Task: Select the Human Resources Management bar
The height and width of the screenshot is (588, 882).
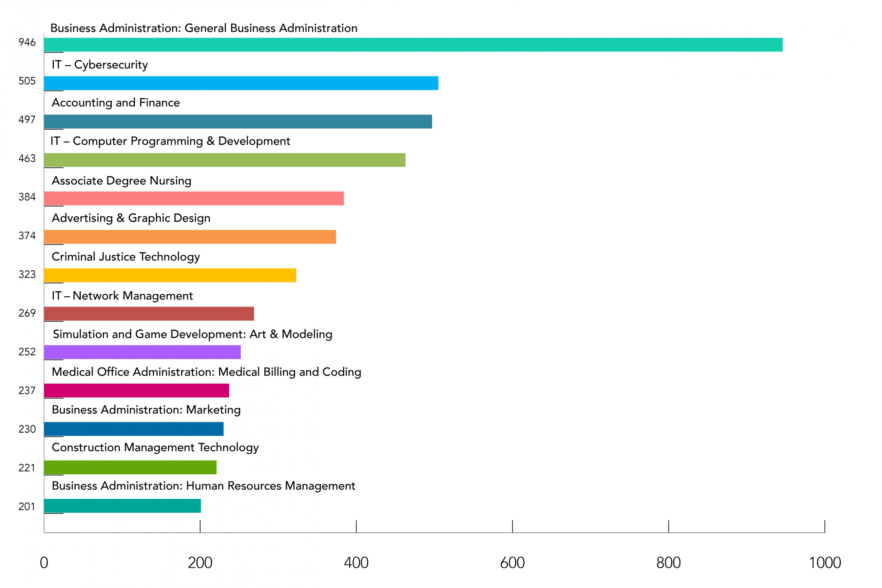Action: pos(122,506)
